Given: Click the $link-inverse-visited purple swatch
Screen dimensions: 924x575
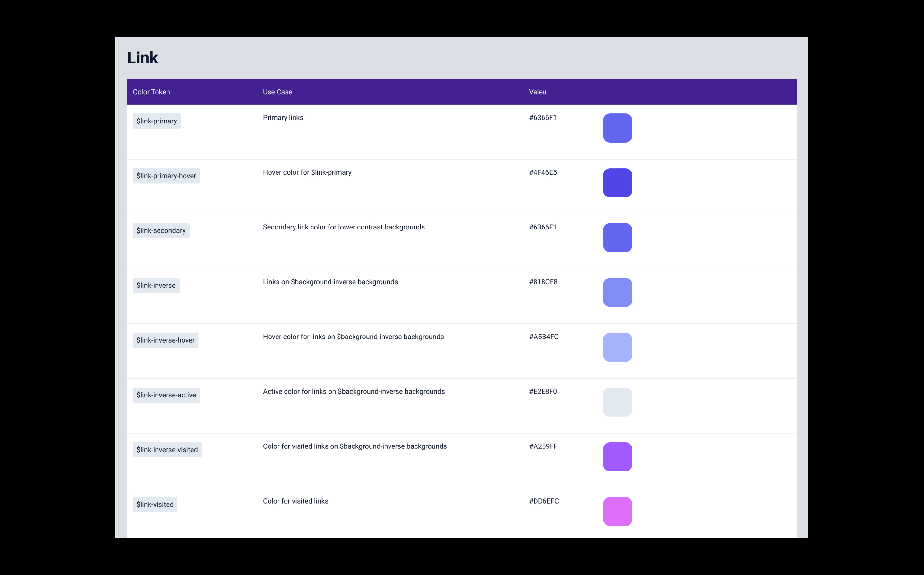Looking at the screenshot, I should 617,457.
